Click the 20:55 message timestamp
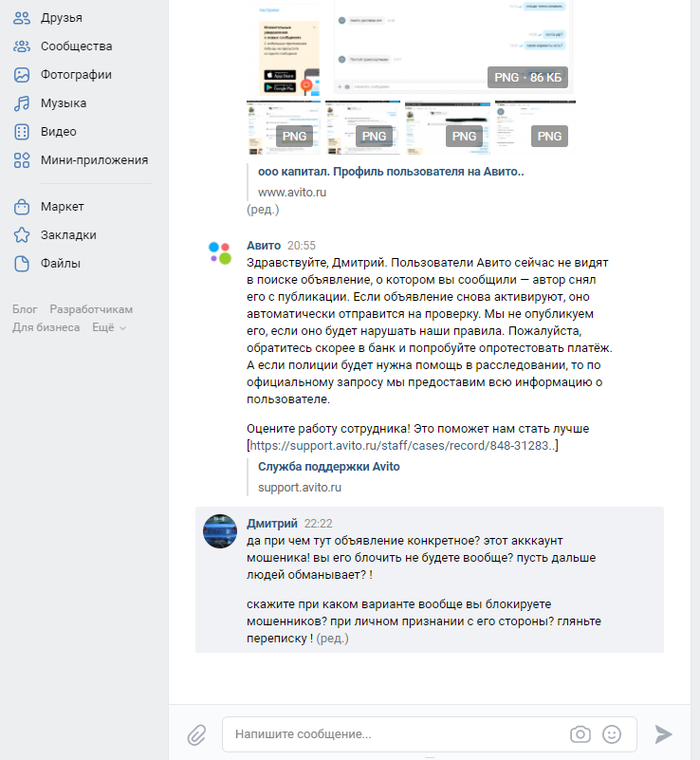700x760 pixels. [x=302, y=246]
